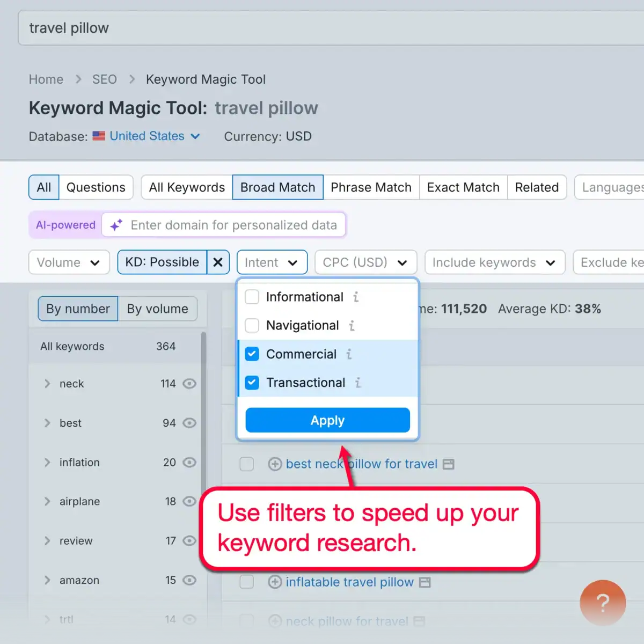
Task: Switch to the Phrase Match tab
Action: point(371,187)
